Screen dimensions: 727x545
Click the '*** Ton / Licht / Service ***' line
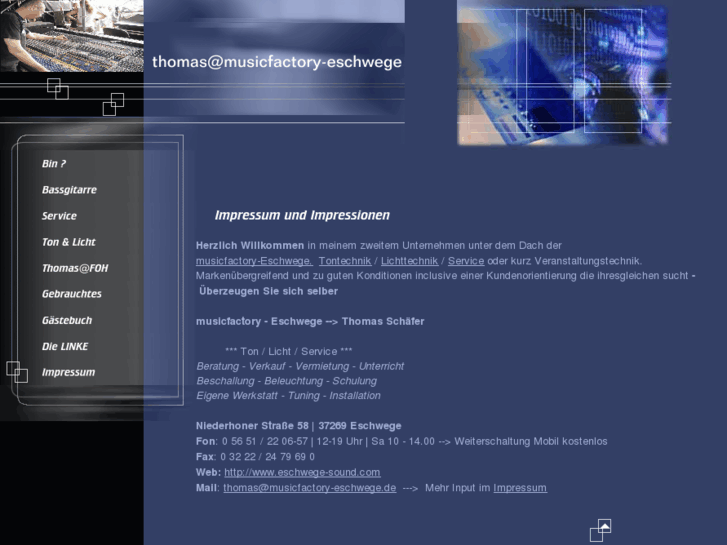tap(288, 352)
